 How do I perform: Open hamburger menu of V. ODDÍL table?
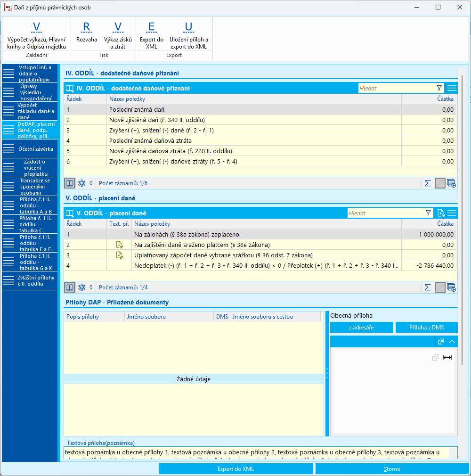452,213
